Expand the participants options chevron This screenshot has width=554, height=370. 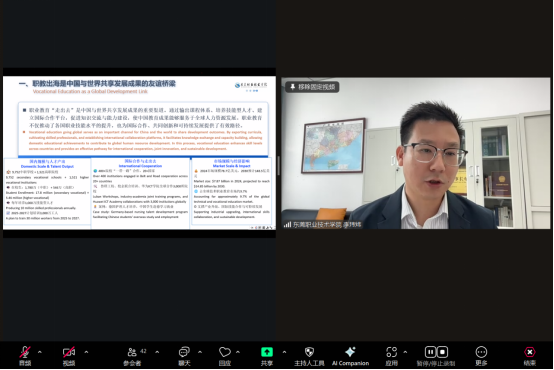pos(157,352)
